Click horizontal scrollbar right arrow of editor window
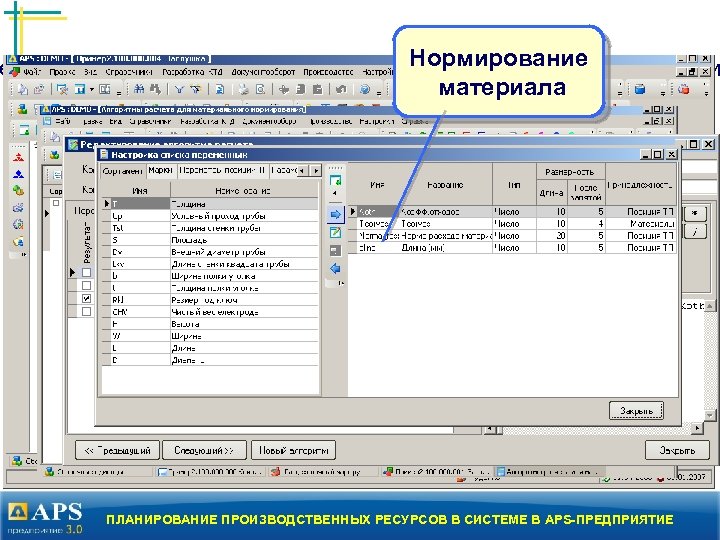 (x=698, y=428)
